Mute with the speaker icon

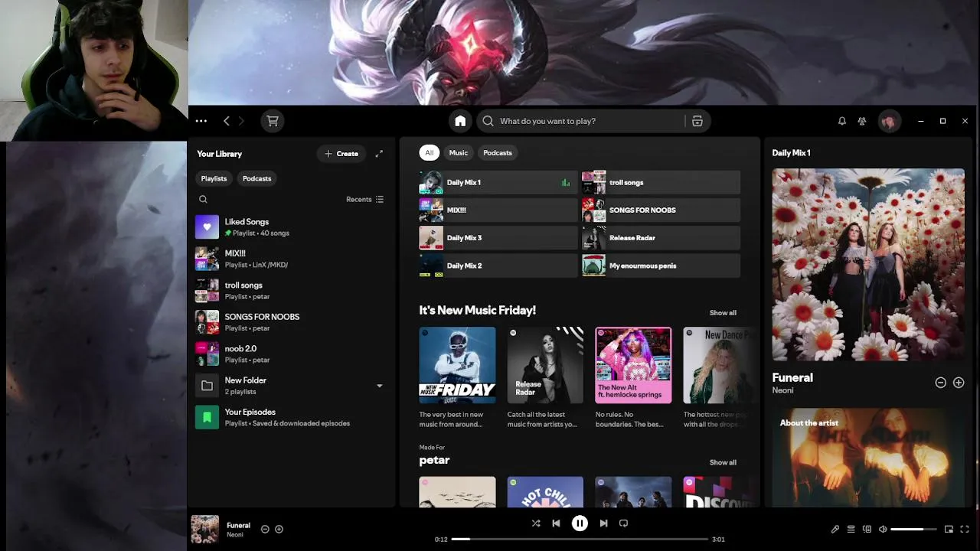pyautogui.click(x=883, y=529)
